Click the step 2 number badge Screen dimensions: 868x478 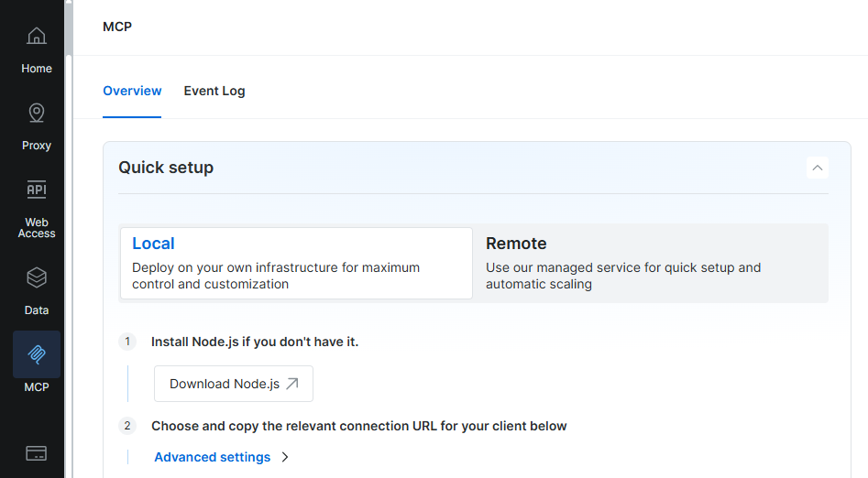click(x=127, y=426)
